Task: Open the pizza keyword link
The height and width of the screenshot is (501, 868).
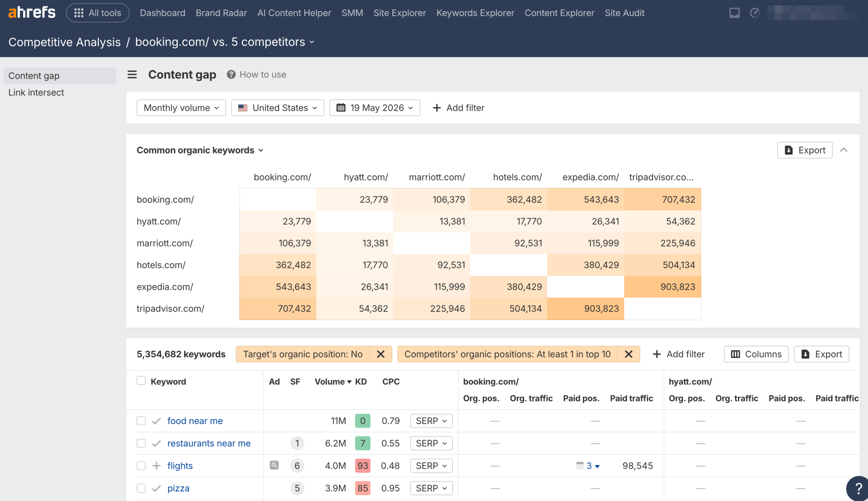Action: point(178,488)
